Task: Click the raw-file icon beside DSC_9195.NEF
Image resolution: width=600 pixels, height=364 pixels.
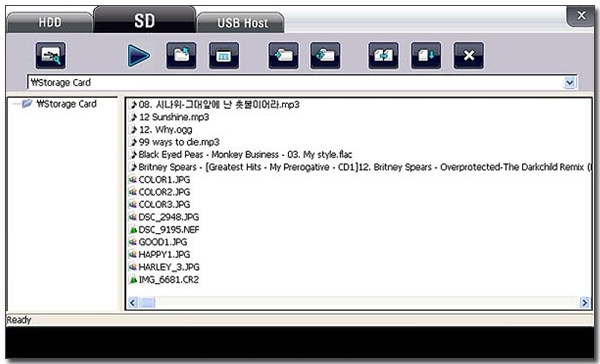Action: (x=133, y=230)
